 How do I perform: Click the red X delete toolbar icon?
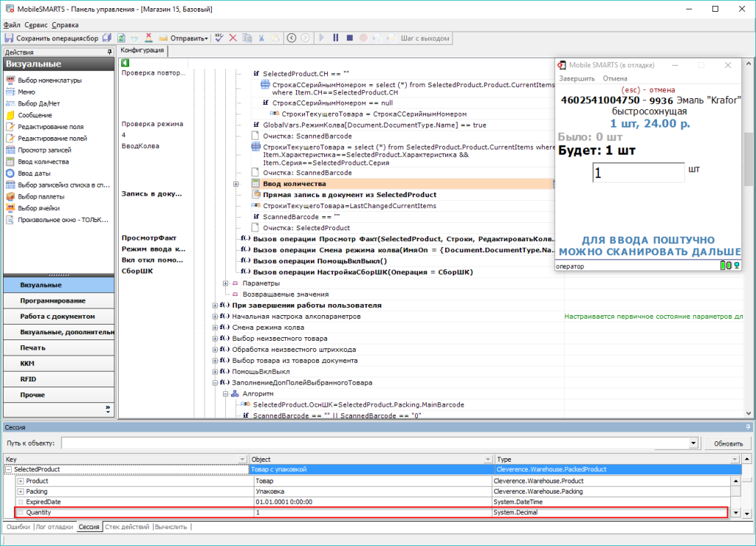coord(233,38)
